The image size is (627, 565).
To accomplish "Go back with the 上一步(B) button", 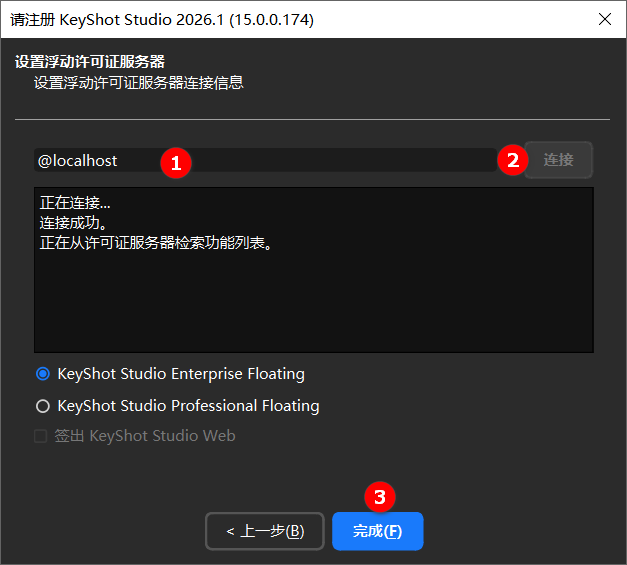I will tap(264, 531).
